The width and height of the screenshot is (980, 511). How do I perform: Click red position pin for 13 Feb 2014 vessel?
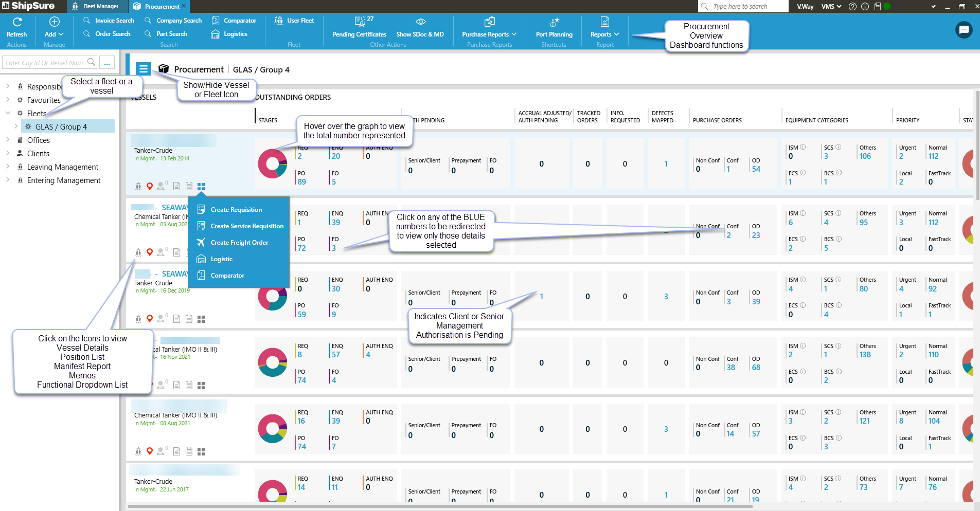pos(150,186)
